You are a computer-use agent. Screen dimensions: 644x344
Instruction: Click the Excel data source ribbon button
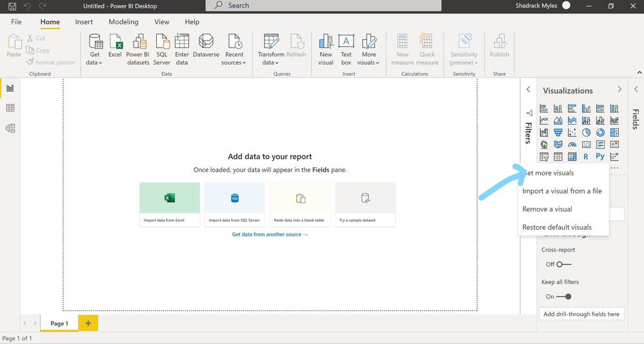click(x=115, y=46)
